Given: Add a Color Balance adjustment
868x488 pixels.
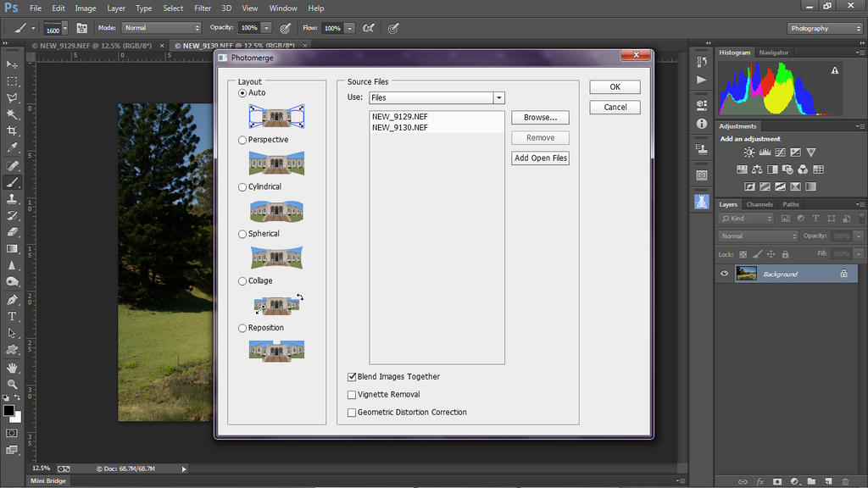Looking at the screenshot, I should pyautogui.click(x=757, y=169).
